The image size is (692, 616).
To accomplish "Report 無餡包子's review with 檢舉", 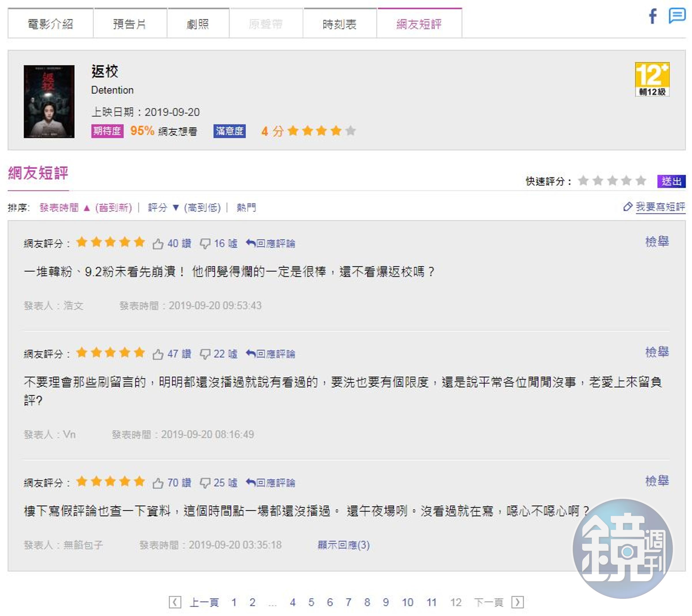I will (x=657, y=481).
